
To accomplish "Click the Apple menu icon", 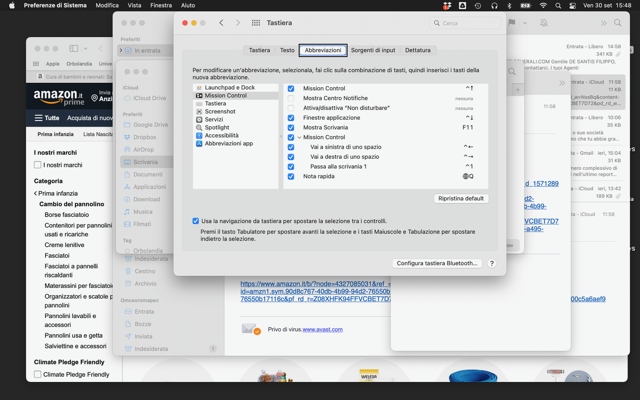I will 12,5.
